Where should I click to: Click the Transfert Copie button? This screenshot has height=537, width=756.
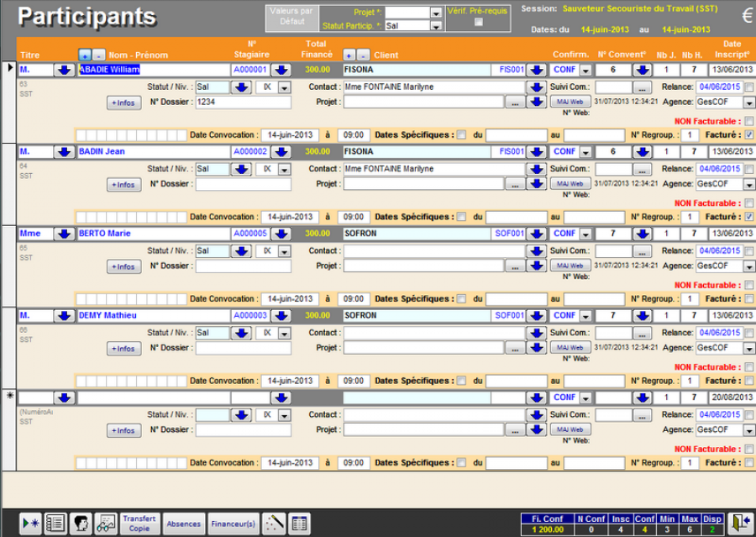(x=139, y=524)
